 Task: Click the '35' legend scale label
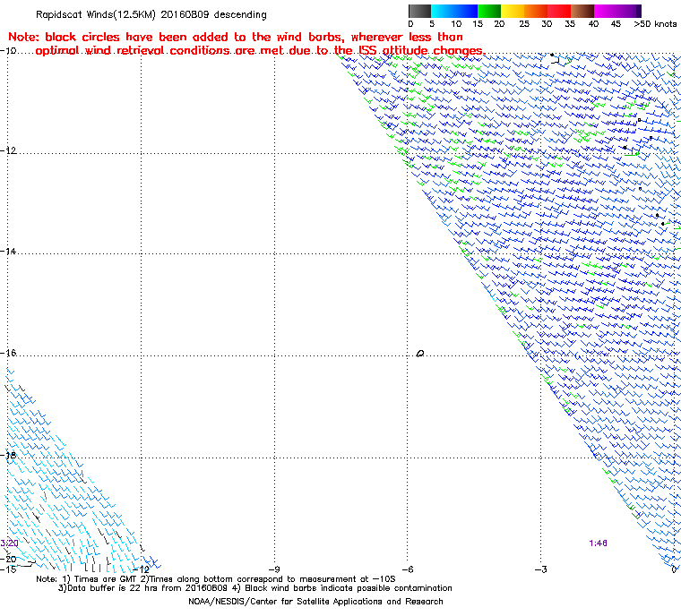570,24
